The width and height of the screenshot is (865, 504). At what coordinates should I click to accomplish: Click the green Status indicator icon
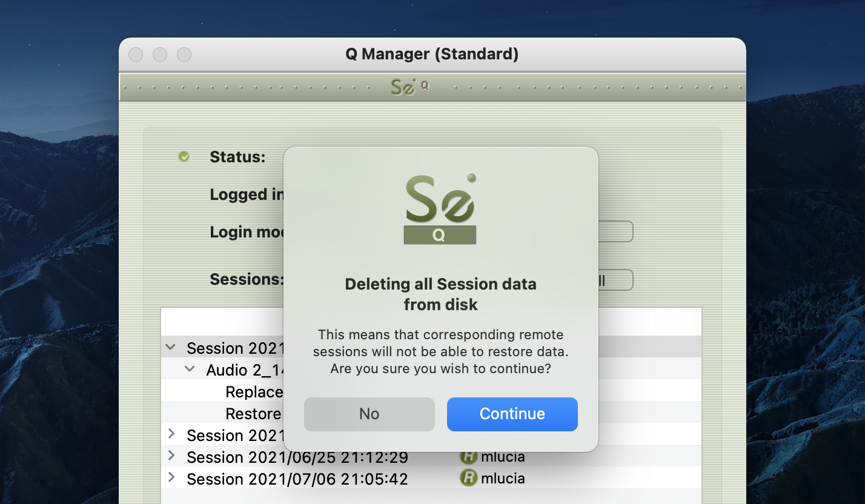184,157
